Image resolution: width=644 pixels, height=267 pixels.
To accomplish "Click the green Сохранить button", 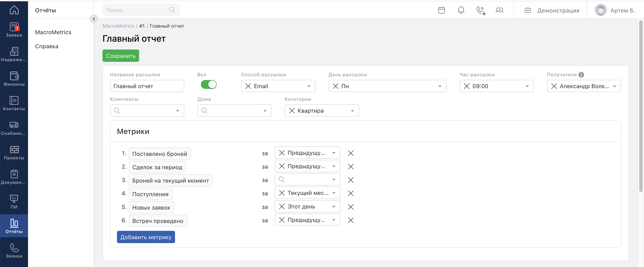I will pyautogui.click(x=121, y=56).
